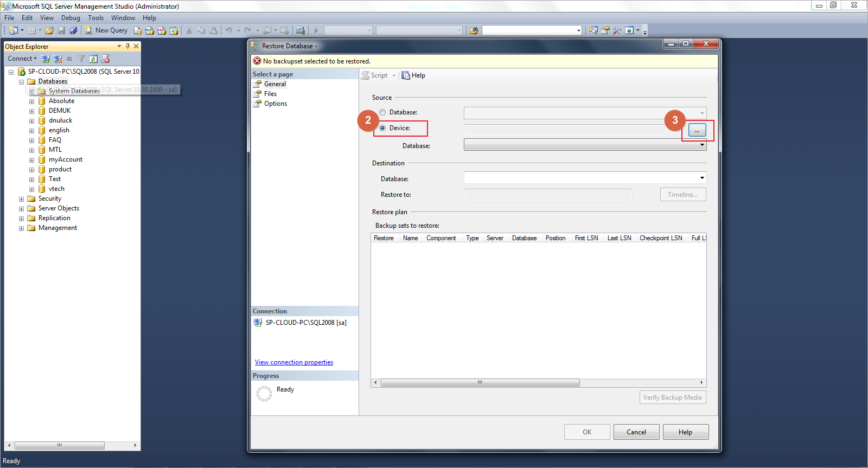Click the Toolbox wrench icon in toolbar

click(617, 30)
